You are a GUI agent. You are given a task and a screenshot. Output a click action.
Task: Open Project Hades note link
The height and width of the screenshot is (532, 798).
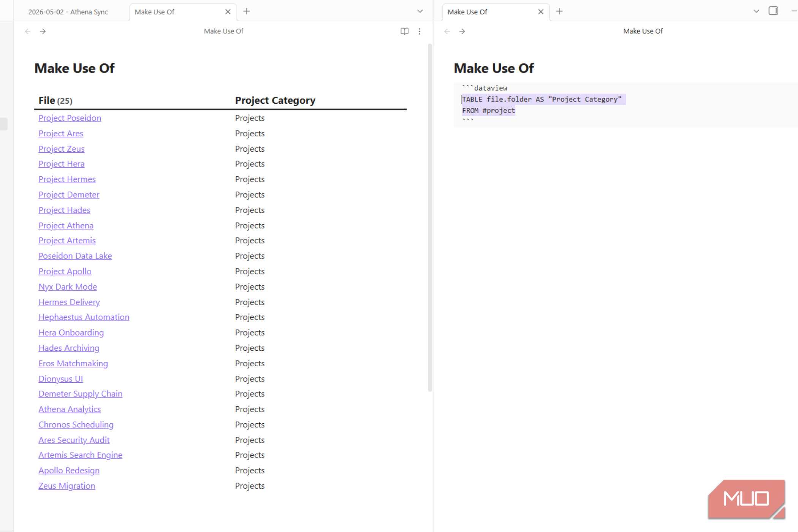(x=64, y=210)
